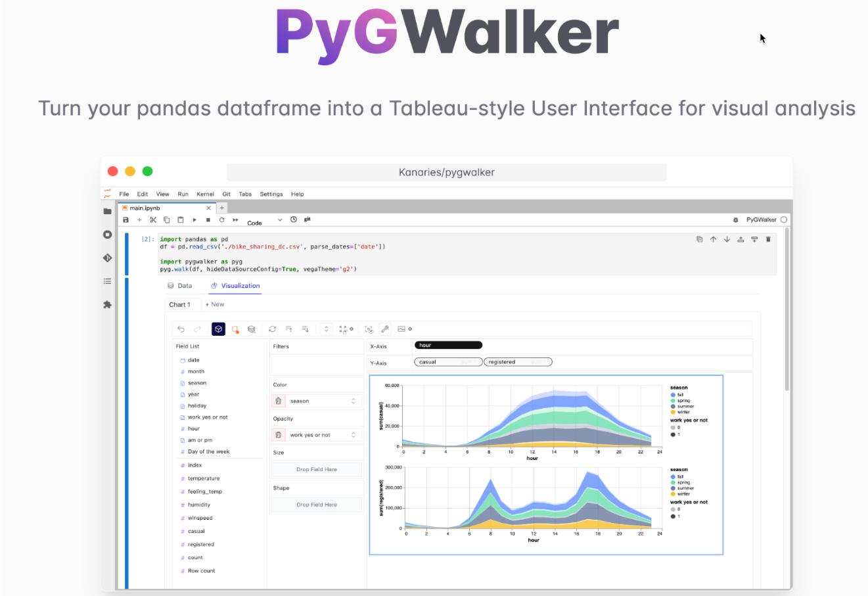Open the cell type Code dropdown
The height and width of the screenshot is (596, 868).
point(265,221)
